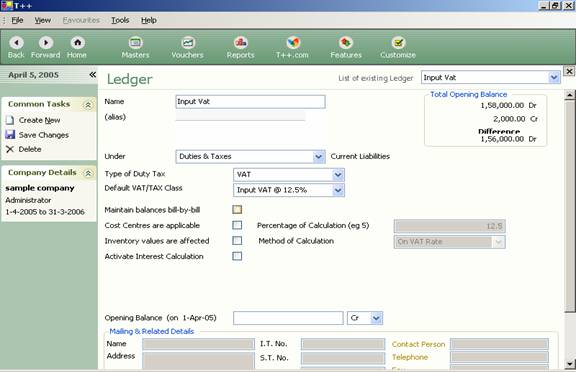The height and width of the screenshot is (372, 576).
Task: Open the Tools menu
Action: tap(120, 20)
